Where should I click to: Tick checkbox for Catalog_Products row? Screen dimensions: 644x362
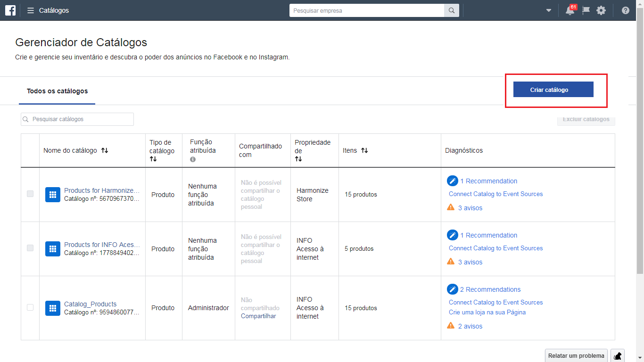pos(30,307)
